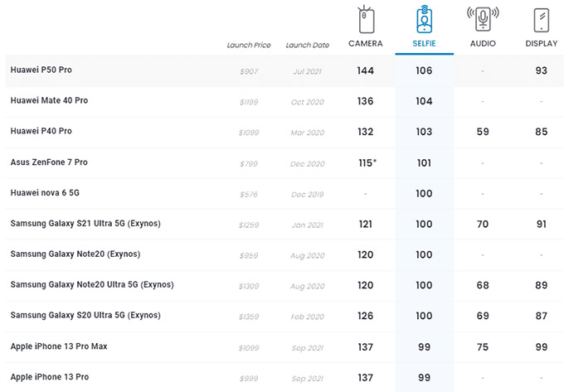Open Samsung Galaxy S21 Ultra 5G (Exynos)
This screenshot has width=564, height=392.
(85, 224)
